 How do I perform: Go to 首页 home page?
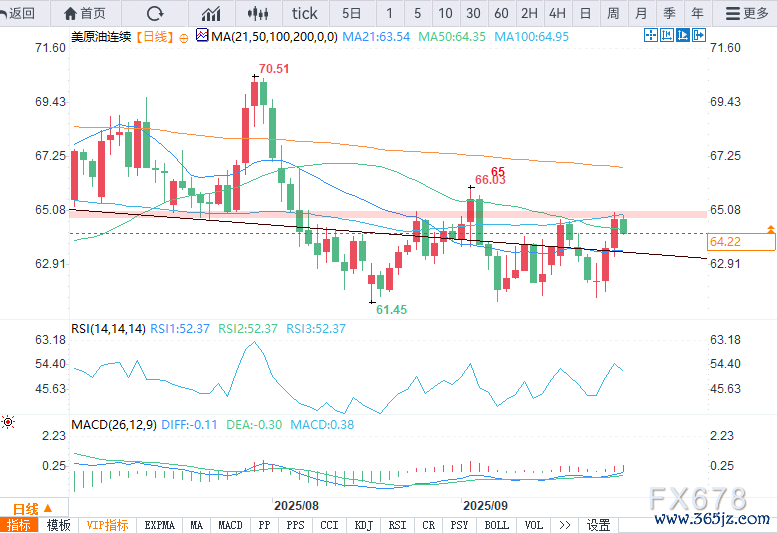(84, 13)
